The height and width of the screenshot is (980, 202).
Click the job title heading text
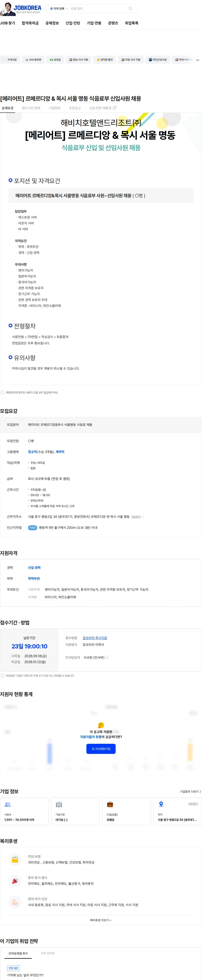(x=71, y=99)
